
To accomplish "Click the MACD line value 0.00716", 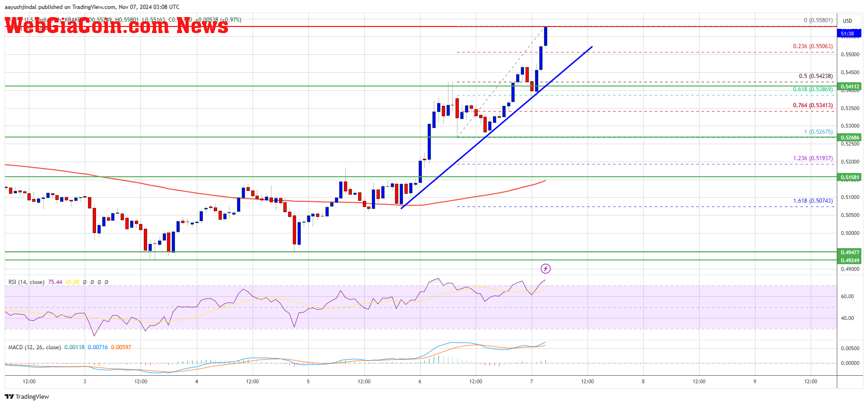I will click(x=97, y=347).
